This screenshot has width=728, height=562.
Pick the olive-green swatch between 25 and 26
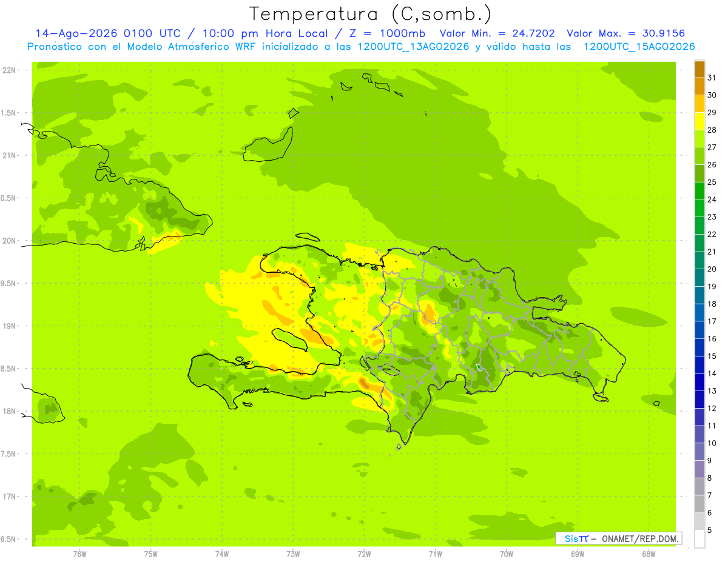[699, 173]
